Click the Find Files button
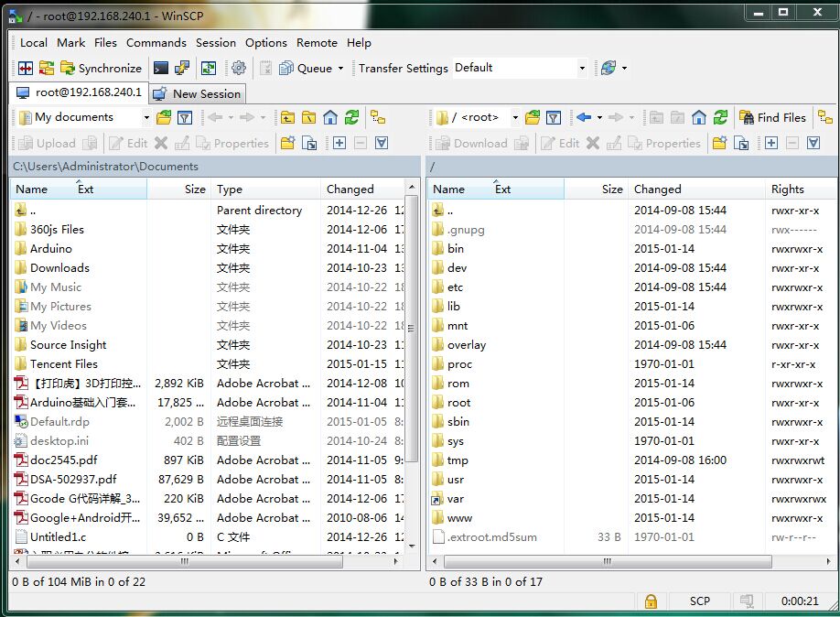Screen dimensions: 840x617 click(773, 117)
